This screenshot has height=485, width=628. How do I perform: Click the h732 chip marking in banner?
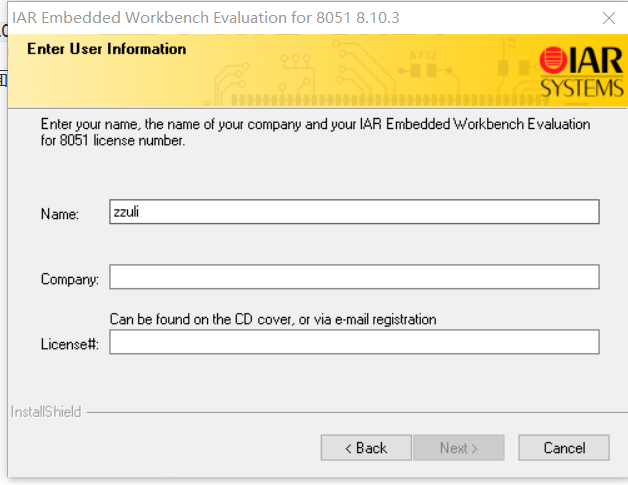click(x=423, y=55)
